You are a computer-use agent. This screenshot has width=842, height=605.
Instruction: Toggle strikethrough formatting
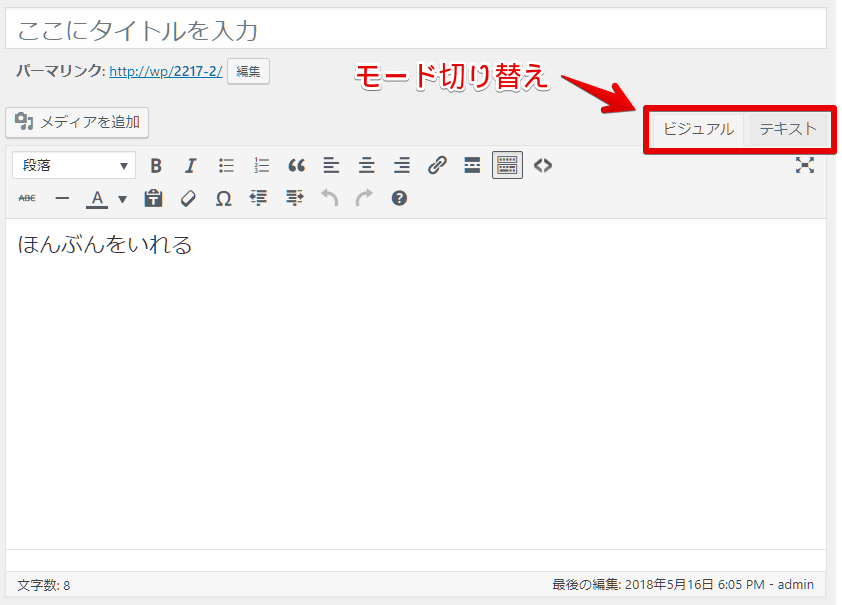tap(27, 198)
